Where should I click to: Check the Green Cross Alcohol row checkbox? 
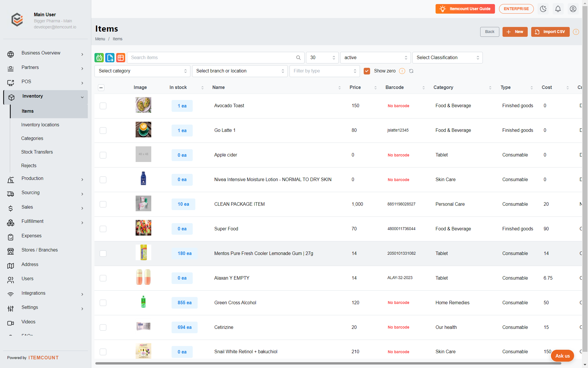tap(103, 303)
